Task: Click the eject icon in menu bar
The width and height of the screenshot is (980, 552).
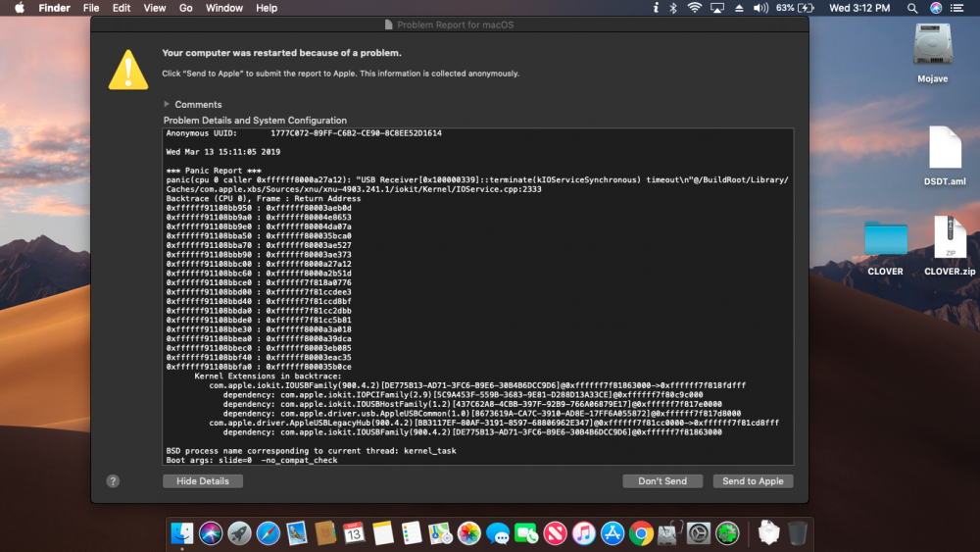Action: [739, 8]
